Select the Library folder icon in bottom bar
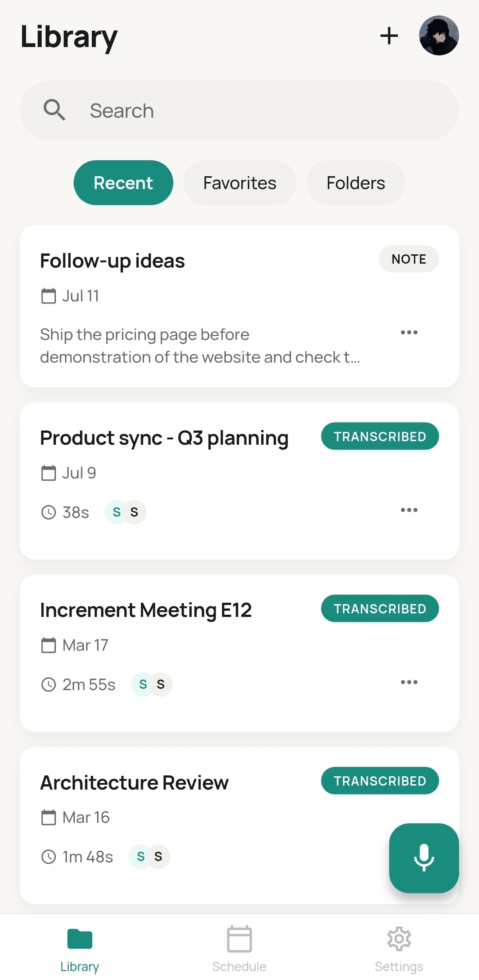The height and width of the screenshot is (980, 479). tap(80, 939)
